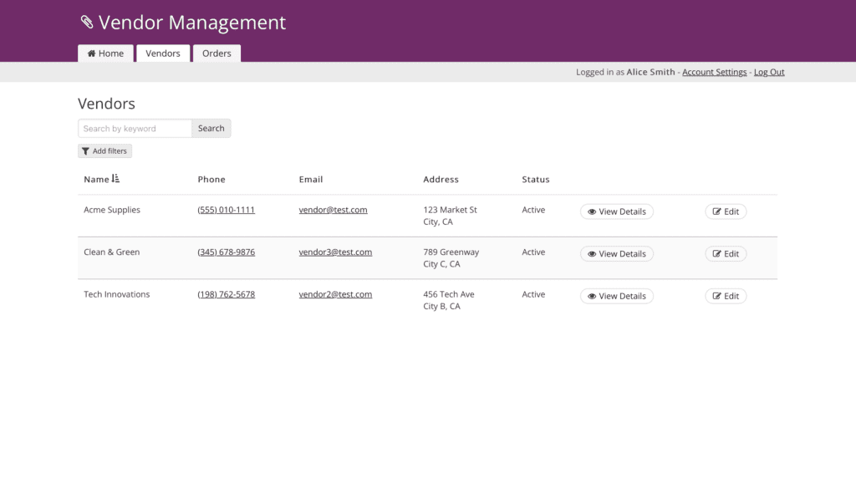Click the Name column sort icon
Image resolution: width=856 pixels, height=504 pixels.
point(115,179)
